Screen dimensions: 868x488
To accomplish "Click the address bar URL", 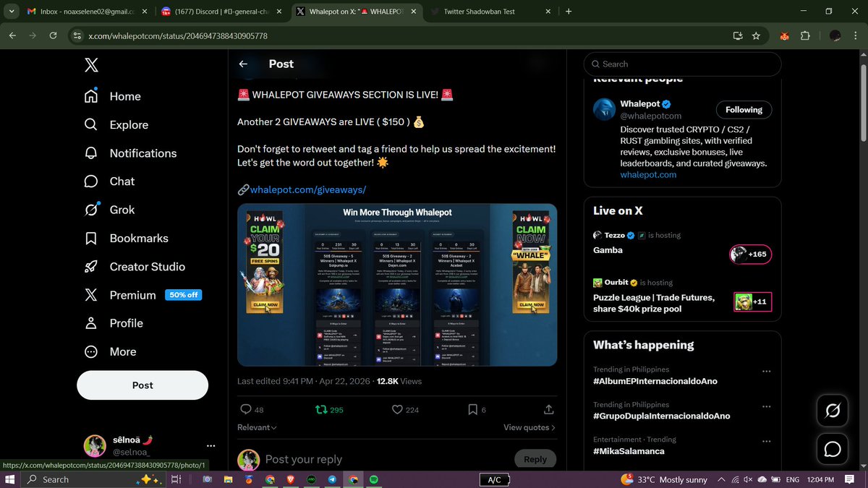I will click(178, 35).
